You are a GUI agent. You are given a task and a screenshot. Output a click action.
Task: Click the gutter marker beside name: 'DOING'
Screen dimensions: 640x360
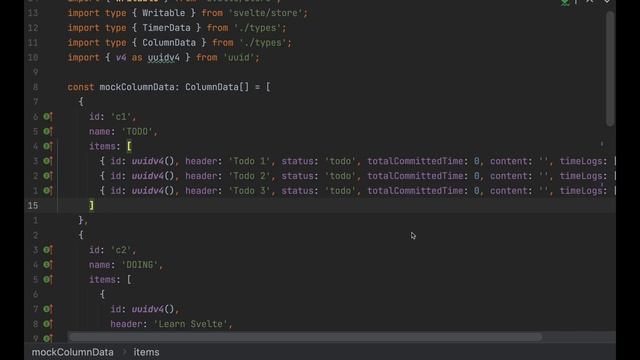click(x=48, y=264)
